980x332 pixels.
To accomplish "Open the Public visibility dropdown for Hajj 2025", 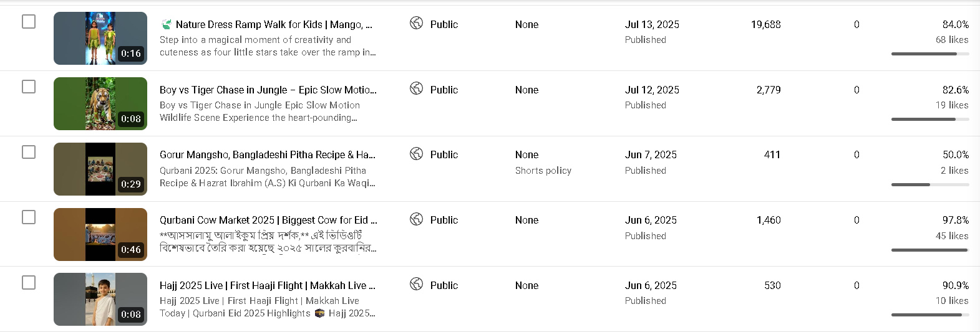I will [444, 285].
